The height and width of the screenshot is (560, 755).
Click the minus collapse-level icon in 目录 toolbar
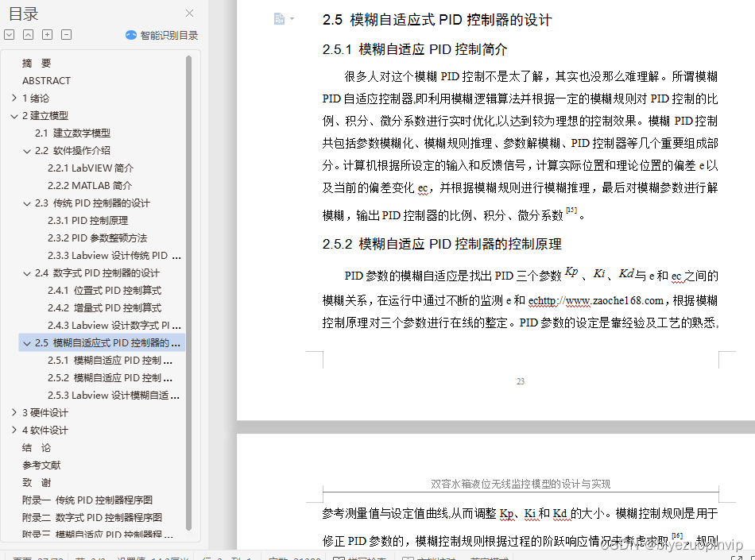(x=67, y=35)
